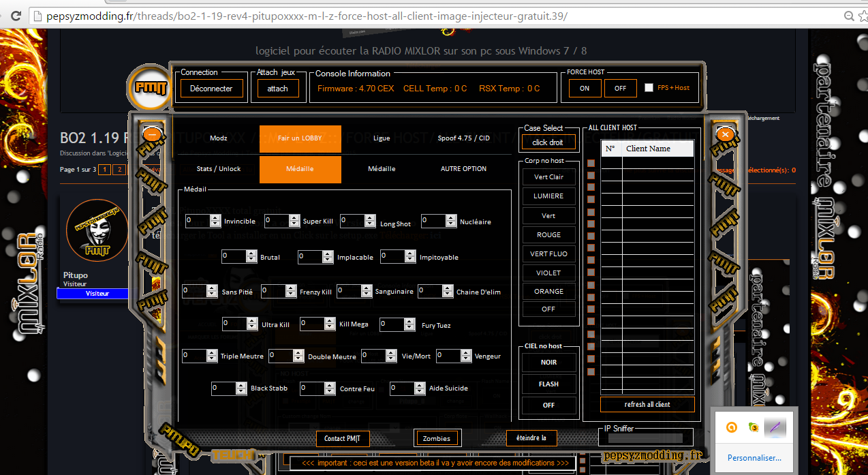
Task: Click the IP Sniffer field
Action: pyautogui.click(x=646, y=438)
